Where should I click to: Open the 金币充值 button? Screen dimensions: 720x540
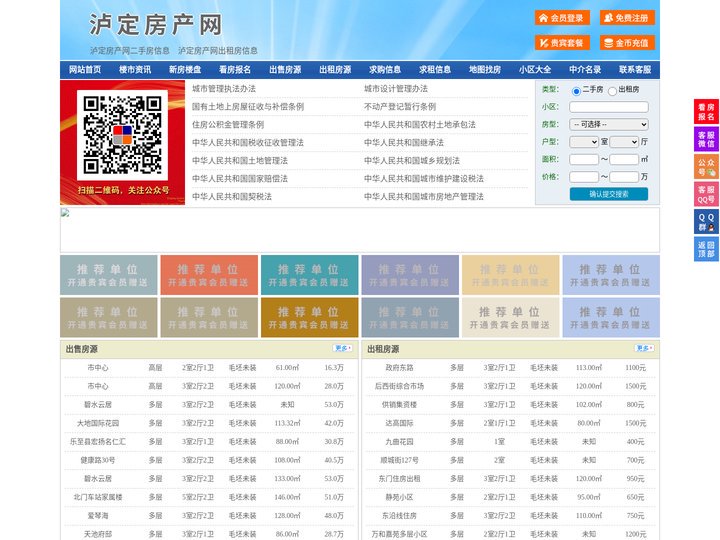[x=627, y=43]
